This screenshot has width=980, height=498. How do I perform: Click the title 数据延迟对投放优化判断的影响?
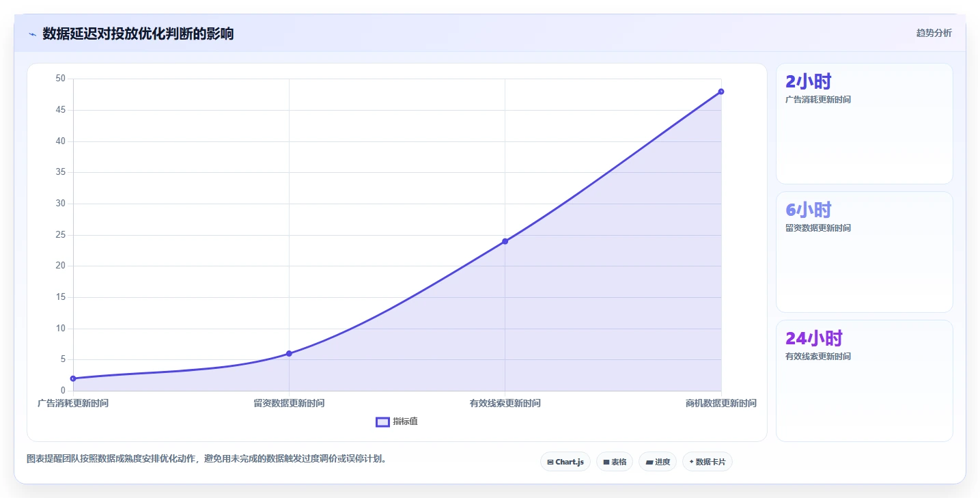138,33
